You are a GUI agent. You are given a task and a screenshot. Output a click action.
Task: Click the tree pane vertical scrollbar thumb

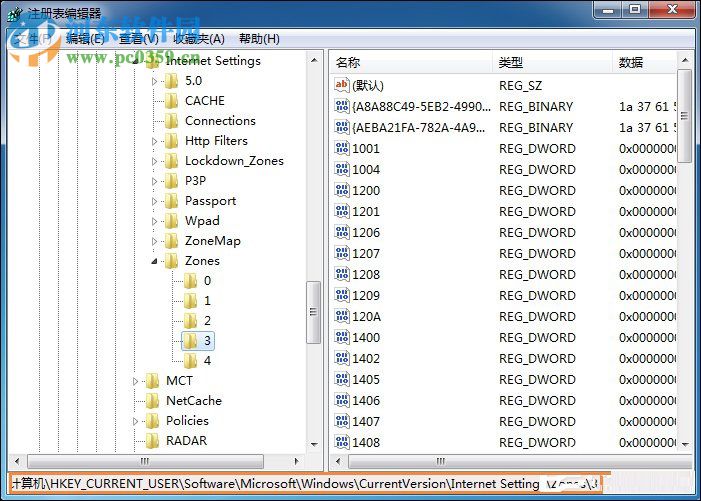[313, 312]
